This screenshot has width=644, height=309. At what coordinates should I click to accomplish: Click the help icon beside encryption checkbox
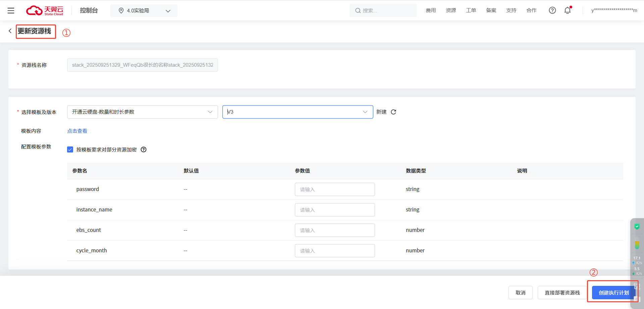click(x=144, y=149)
